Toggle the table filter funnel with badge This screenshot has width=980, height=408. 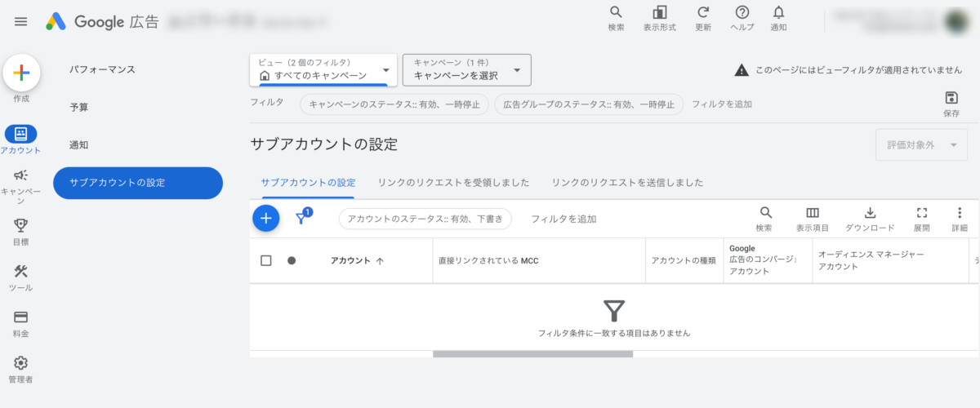point(301,218)
